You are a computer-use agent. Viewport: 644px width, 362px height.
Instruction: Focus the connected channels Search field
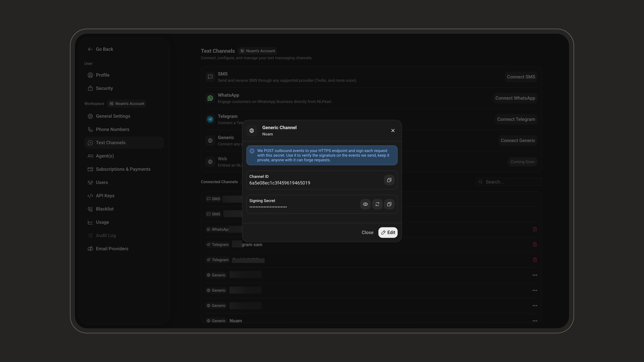(509, 182)
